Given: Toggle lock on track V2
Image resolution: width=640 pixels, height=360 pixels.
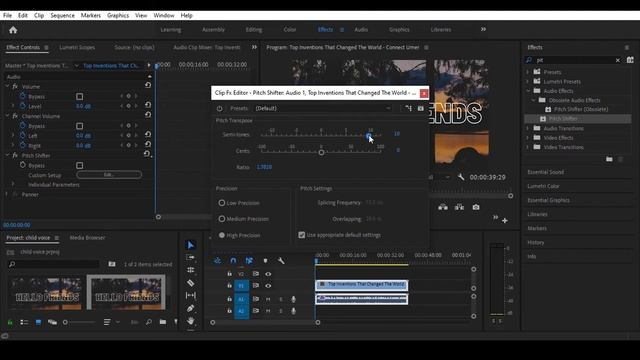Looking at the screenshot, I should pyautogui.click(x=229, y=274).
